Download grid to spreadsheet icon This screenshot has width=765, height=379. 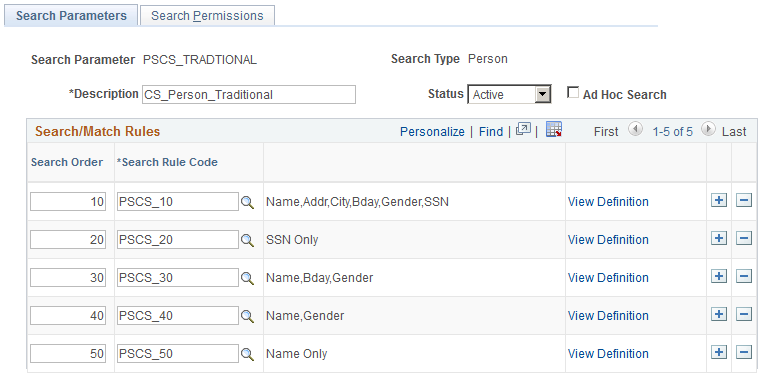coord(554,130)
